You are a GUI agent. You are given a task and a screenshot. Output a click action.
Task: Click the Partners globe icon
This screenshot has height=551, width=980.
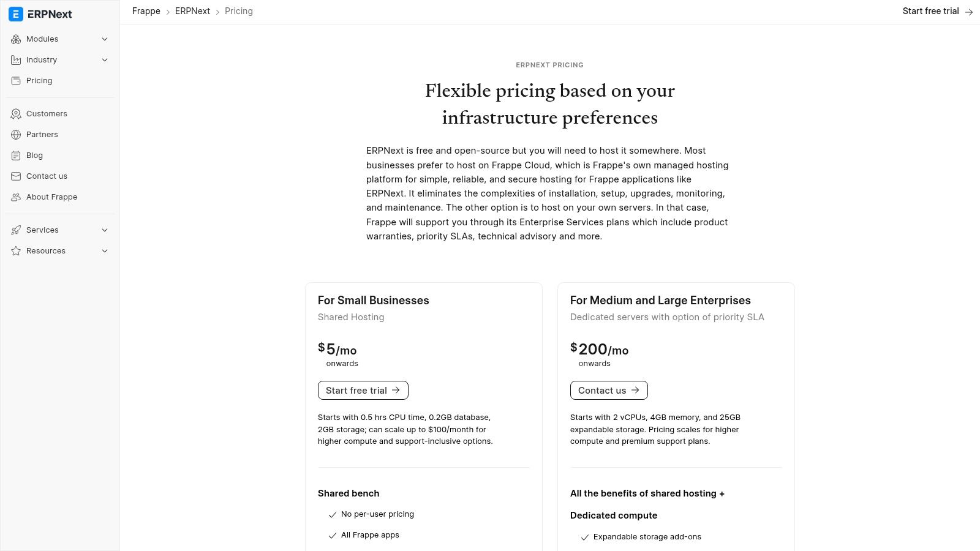[x=16, y=135]
